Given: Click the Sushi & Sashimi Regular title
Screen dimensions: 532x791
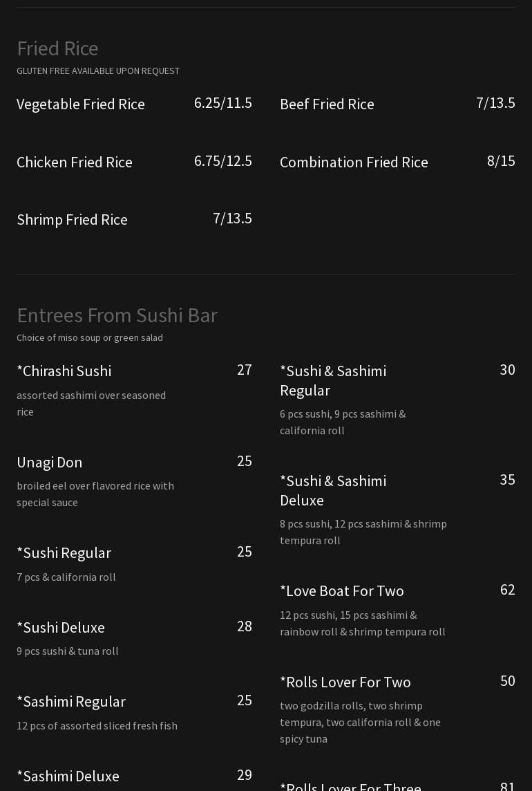Looking at the screenshot, I should click(333, 380).
